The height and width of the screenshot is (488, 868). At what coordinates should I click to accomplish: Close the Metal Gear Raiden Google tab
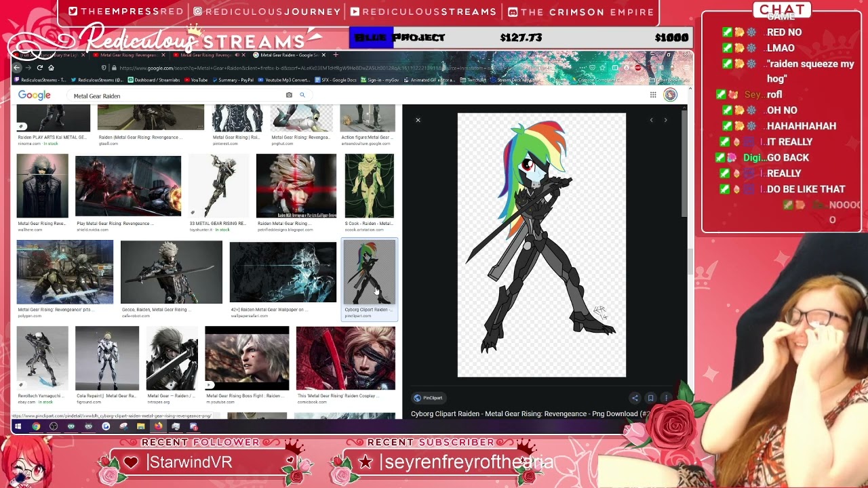(323, 55)
